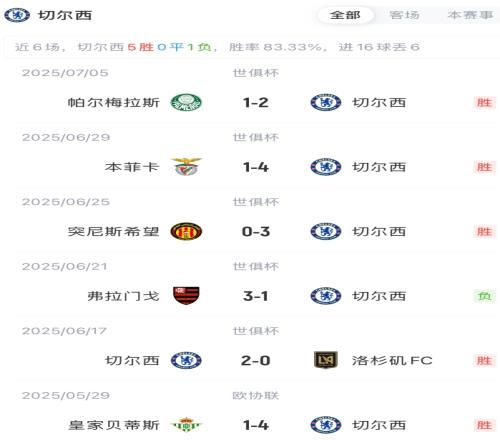This screenshot has width=500, height=440.
Task: Open the 1-2 Palmeiras match score
Action: click(256, 102)
